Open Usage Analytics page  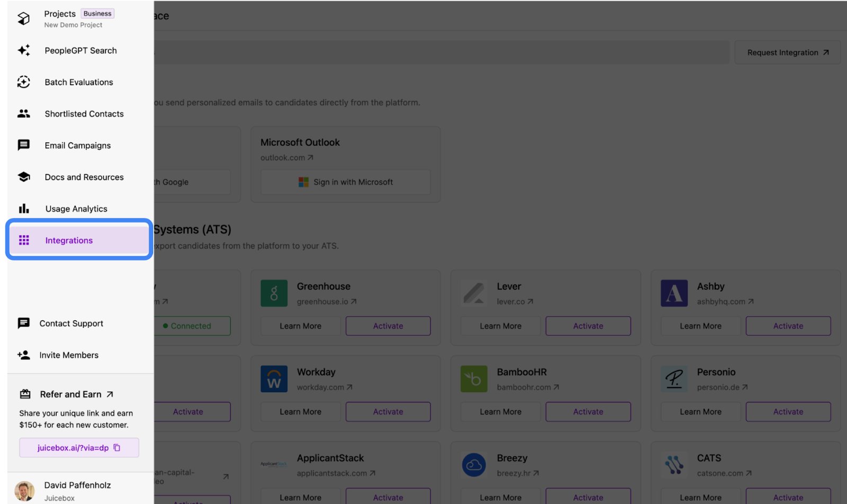click(x=79, y=209)
